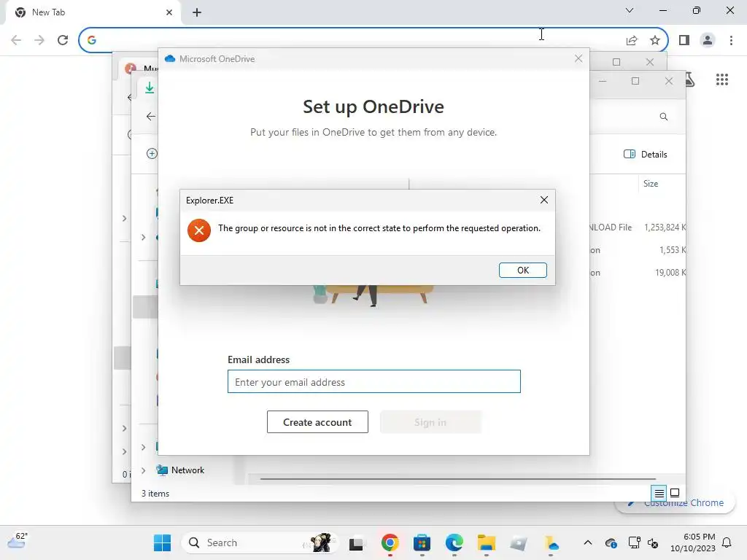Click the New plus button in File Explorer
747x560 pixels.
point(152,153)
